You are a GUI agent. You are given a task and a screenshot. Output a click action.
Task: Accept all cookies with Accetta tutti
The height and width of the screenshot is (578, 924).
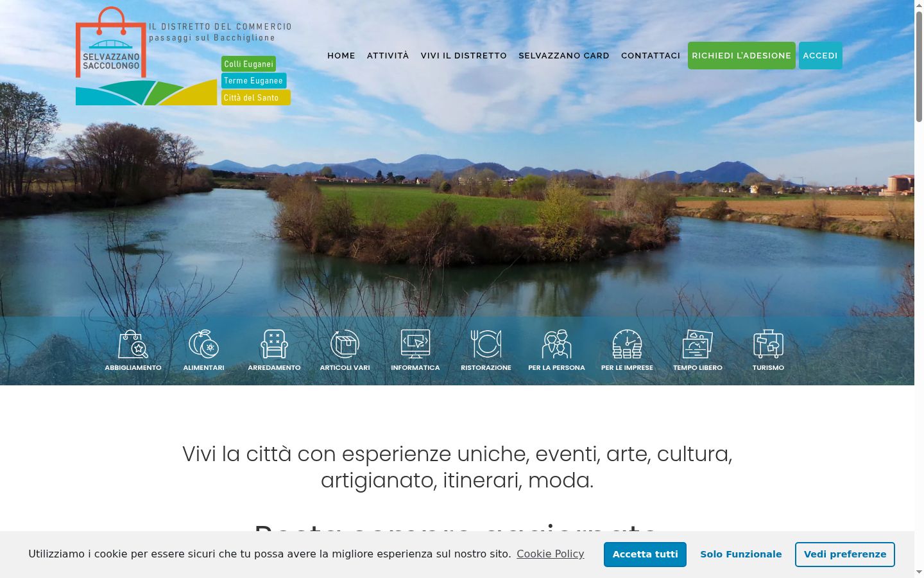pyautogui.click(x=645, y=554)
